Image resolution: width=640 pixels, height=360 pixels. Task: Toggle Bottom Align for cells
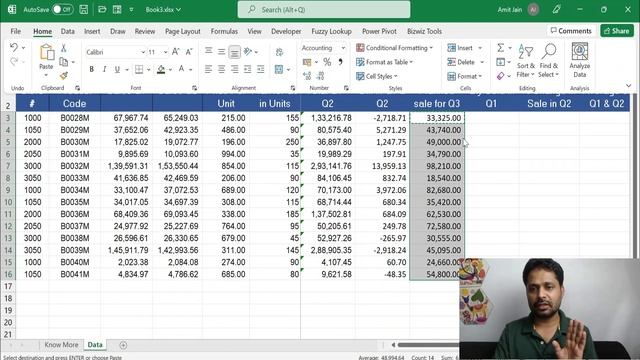pos(234,52)
